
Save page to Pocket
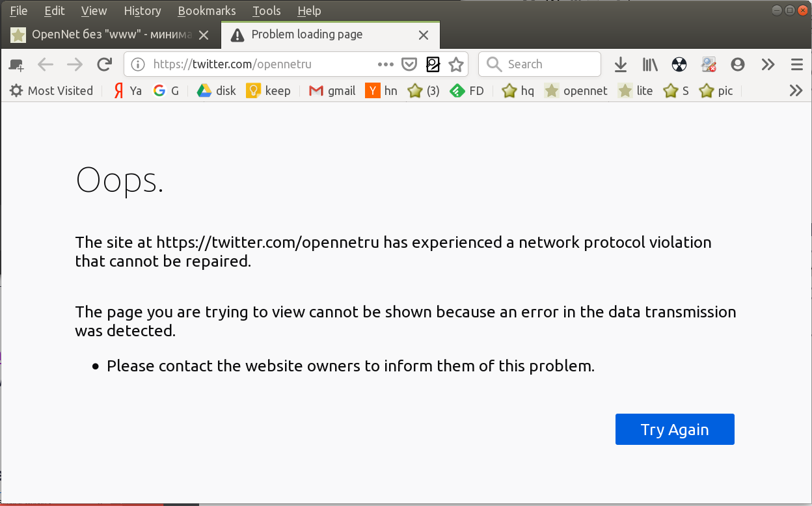409,64
